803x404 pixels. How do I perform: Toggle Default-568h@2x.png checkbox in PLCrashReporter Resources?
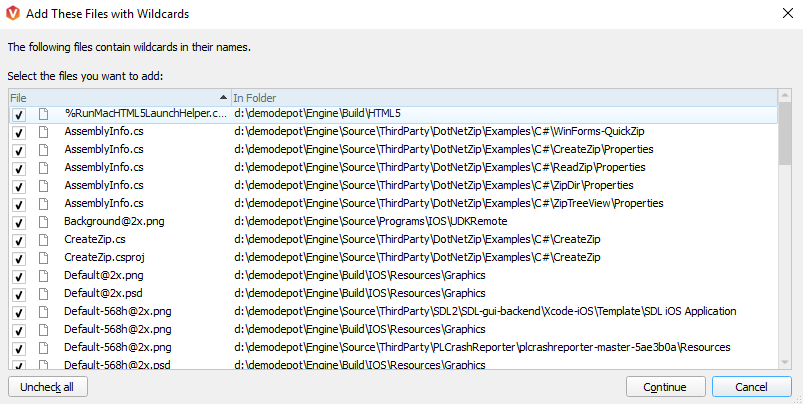(19, 349)
